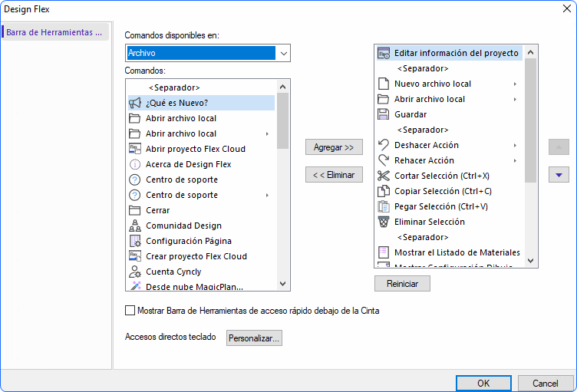Confirm with the OK button
Viewport: 577px width, 392px height.
(x=483, y=383)
